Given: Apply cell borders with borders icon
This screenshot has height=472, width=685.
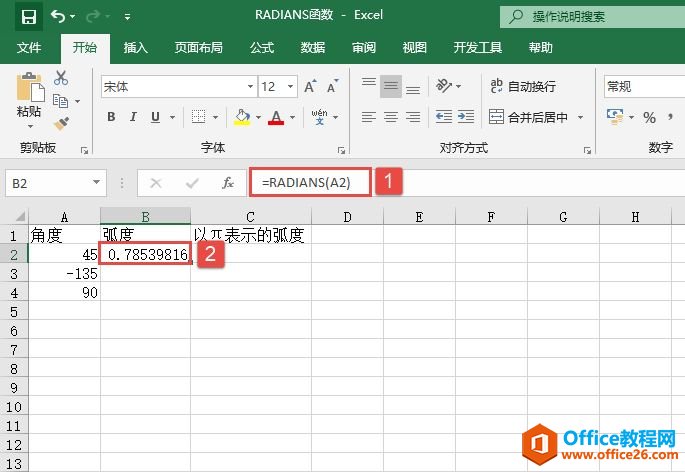Looking at the screenshot, I should click(198, 117).
